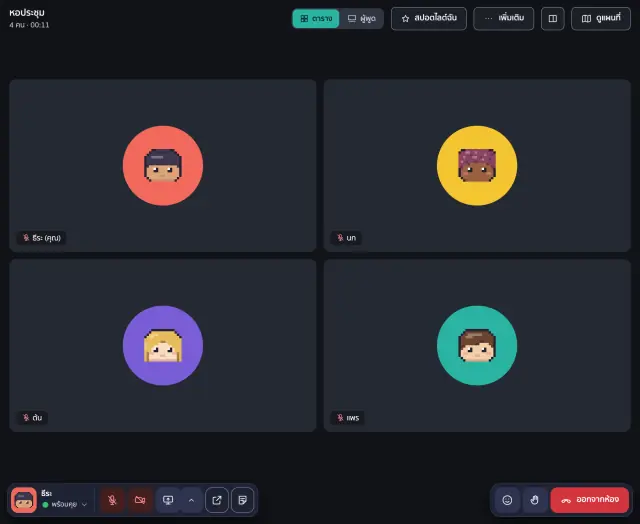Expand screen share options chevron
640x524 pixels.
pos(191,500)
